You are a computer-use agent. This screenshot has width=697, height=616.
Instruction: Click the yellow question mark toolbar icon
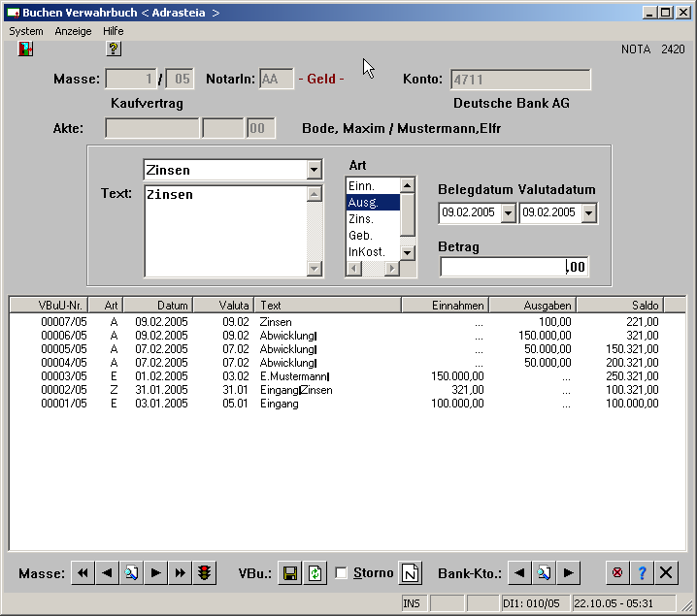coord(114,49)
